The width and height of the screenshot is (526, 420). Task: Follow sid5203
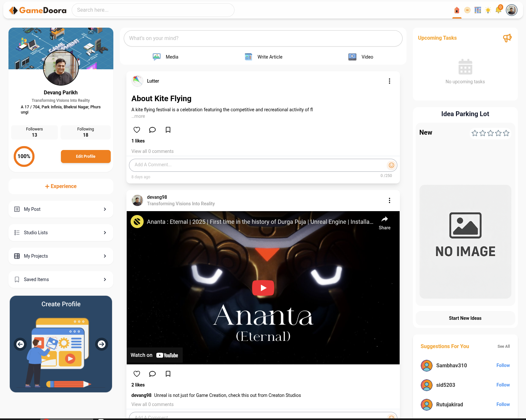[503, 385]
